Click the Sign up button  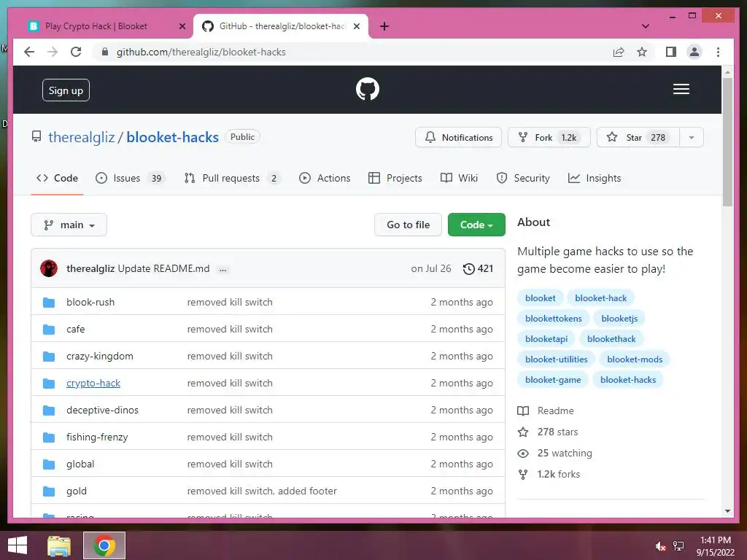point(66,90)
